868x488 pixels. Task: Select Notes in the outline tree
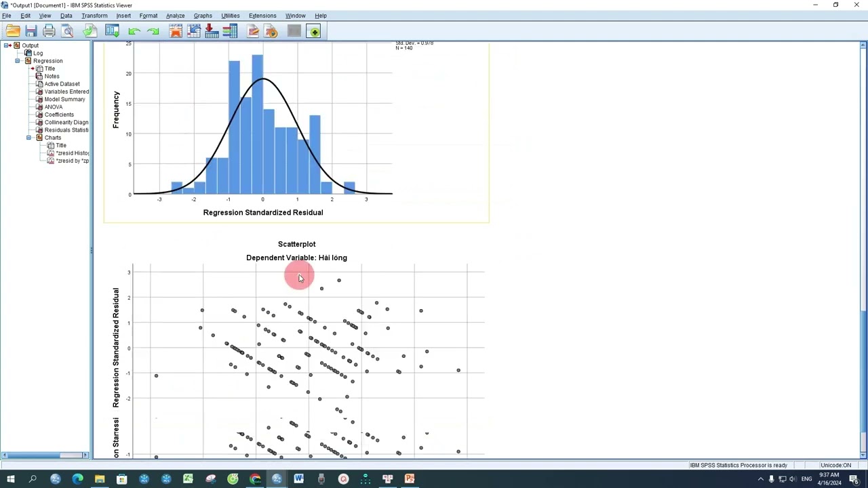pyautogui.click(x=52, y=76)
